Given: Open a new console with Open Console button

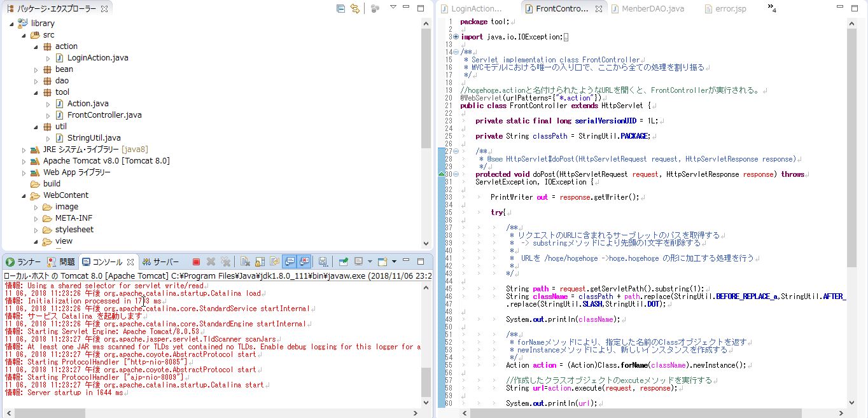Looking at the screenshot, I should click(x=382, y=261).
